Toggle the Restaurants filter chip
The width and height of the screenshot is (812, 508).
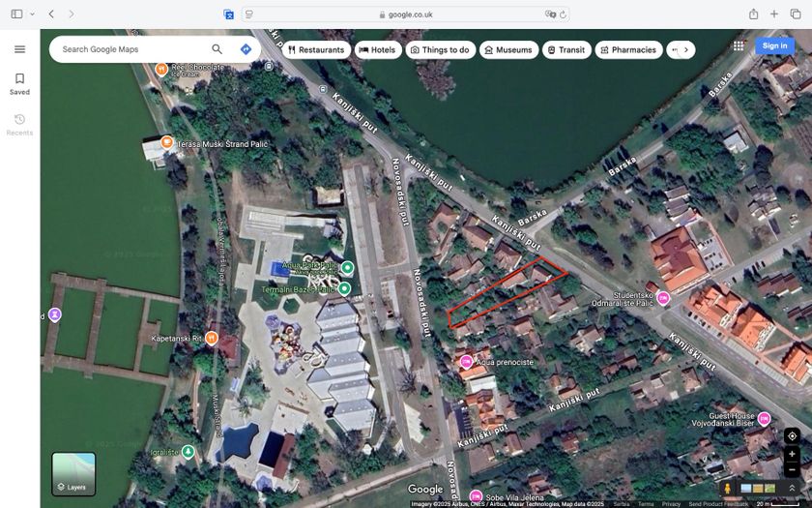(316, 49)
